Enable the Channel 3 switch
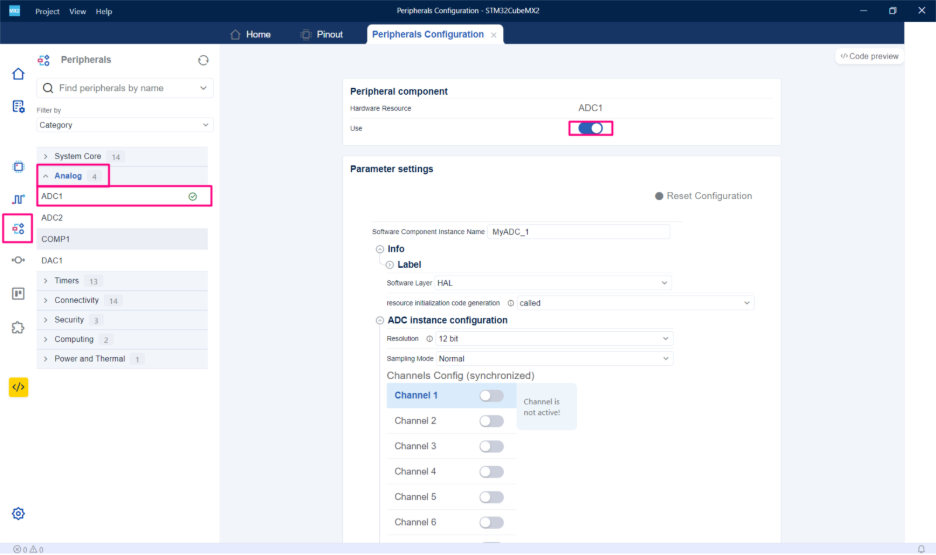936x555 pixels. pyautogui.click(x=491, y=446)
